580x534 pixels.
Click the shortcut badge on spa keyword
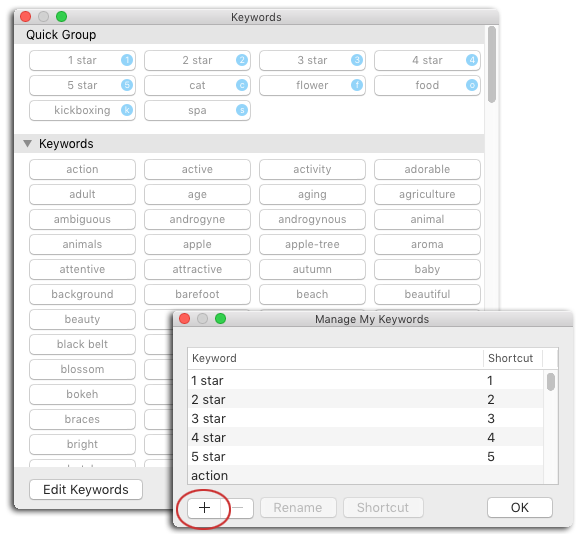point(242,110)
